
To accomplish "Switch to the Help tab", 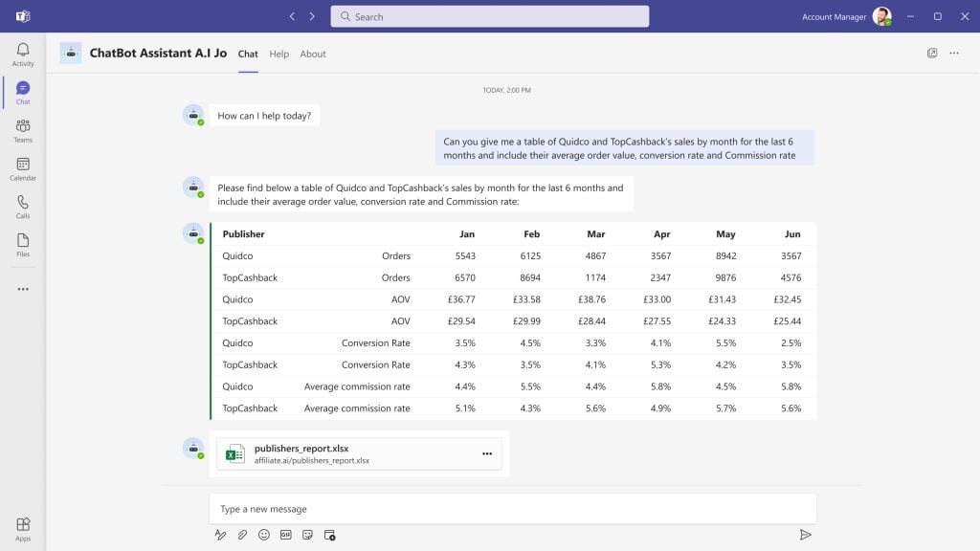I will [278, 54].
